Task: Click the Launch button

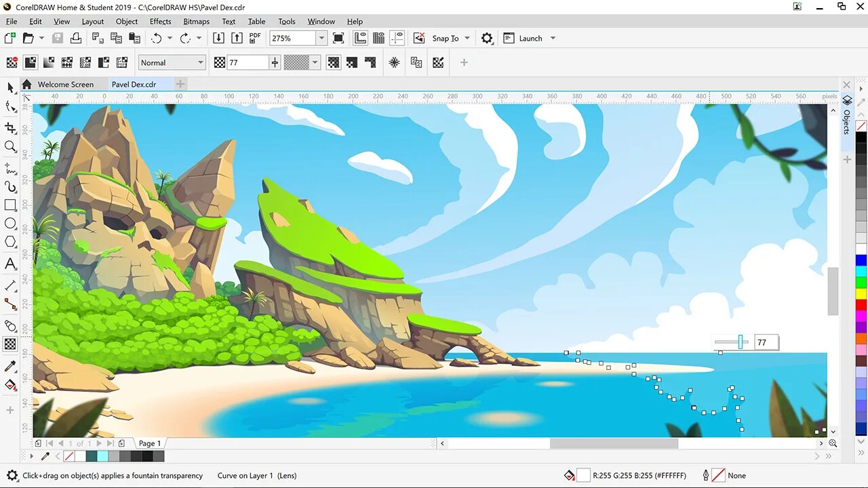Action: pos(530,38)
